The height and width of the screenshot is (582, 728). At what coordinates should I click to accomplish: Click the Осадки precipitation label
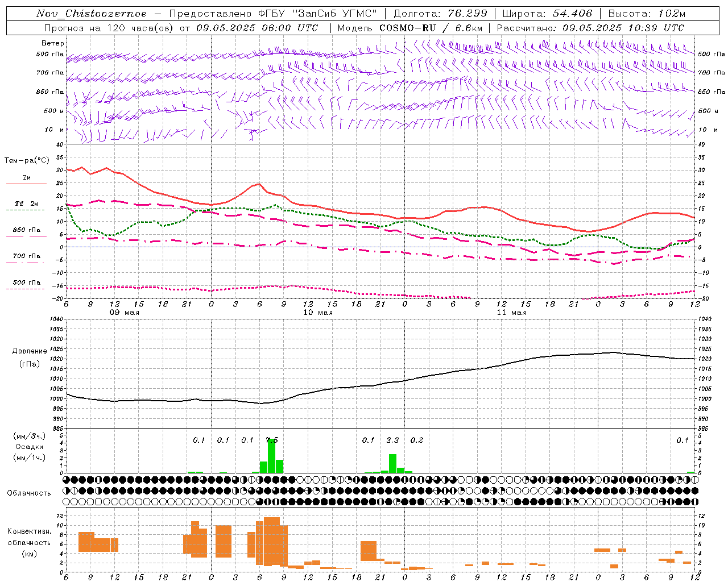pyautogui.click(x=30, y=447)
